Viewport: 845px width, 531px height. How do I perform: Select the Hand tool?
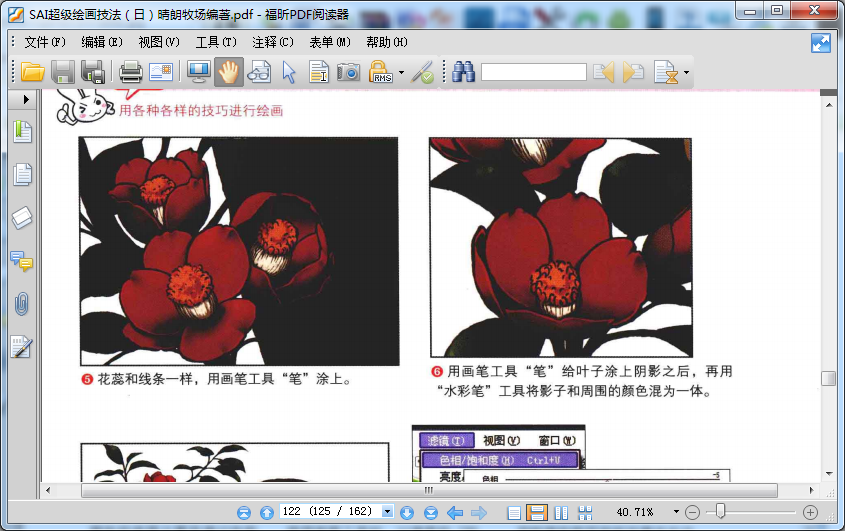click(x=228, y=72)
